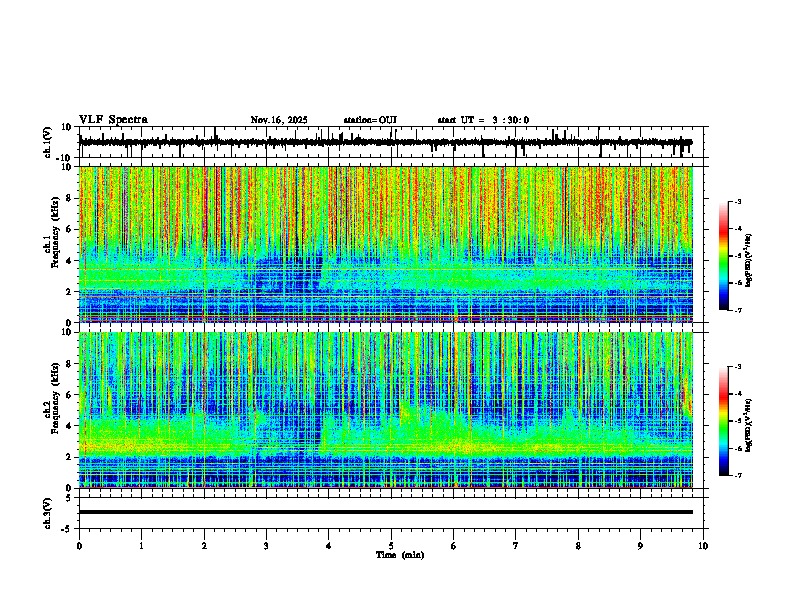Click time axis tick label '10'
Viewport: 792px width, 612px height.
703,546
